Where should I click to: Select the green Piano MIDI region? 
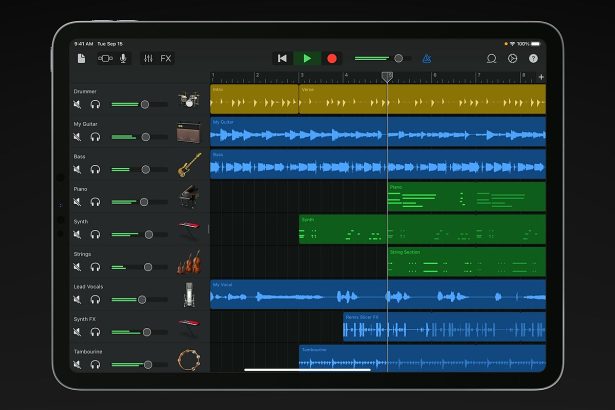pos(467,197)
